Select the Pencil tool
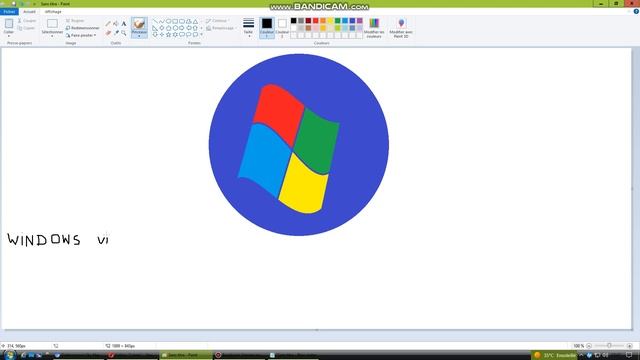The width and height of the screenshot is (640, 360). (108, 24)
